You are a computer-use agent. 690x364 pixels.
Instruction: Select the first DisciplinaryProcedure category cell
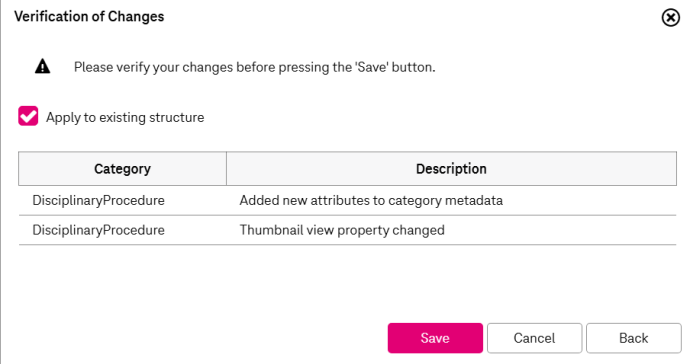(x=99, y=200)
